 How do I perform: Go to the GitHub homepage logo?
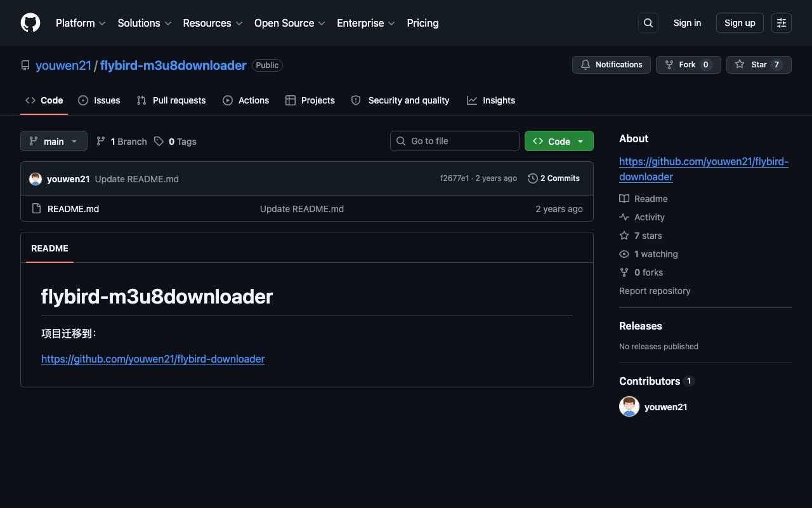[30, 23]
